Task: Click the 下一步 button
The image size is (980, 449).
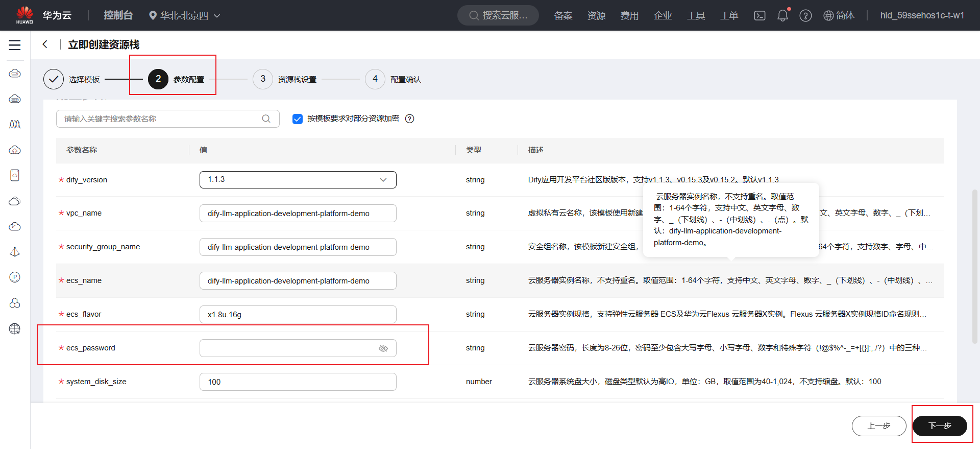Action: [x=940, y=426]
